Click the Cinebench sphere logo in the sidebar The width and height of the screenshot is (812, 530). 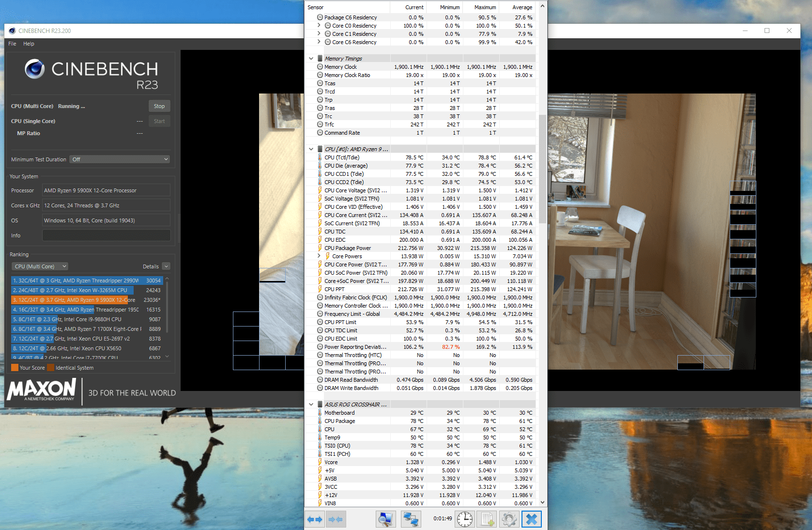(35, 69)
